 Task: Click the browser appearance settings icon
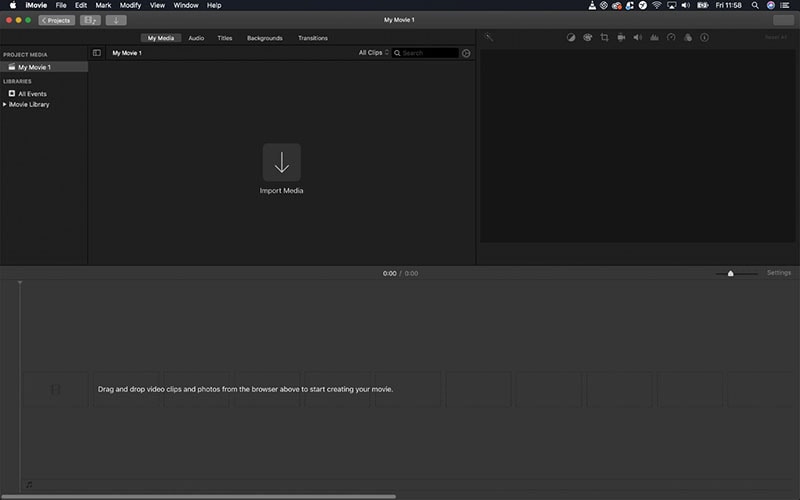pyautogui.click(x=466, y=53)
